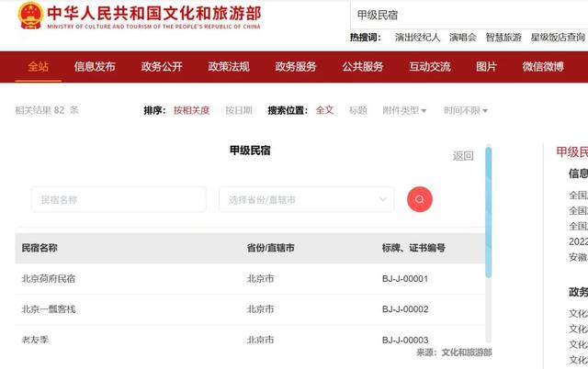Sort results by 按相关度
The height and width of the screenshot is (369, 588).
pos(191,110)
